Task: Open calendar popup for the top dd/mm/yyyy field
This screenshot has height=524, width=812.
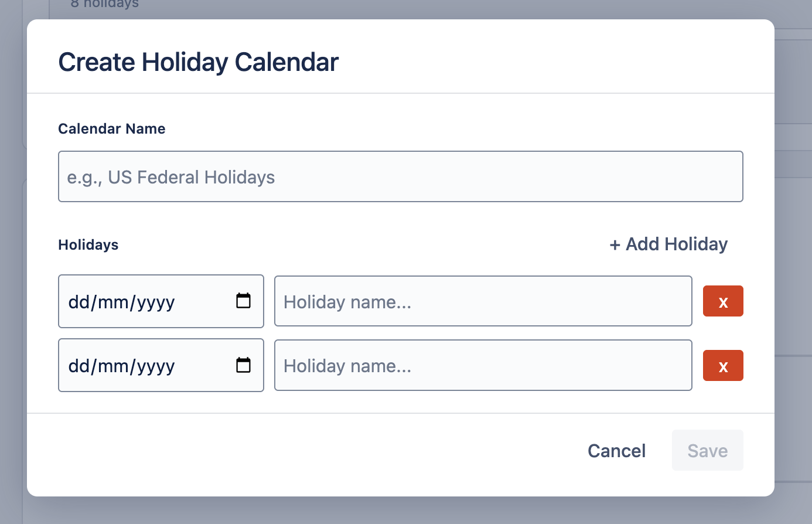Action: pos(244,300)
